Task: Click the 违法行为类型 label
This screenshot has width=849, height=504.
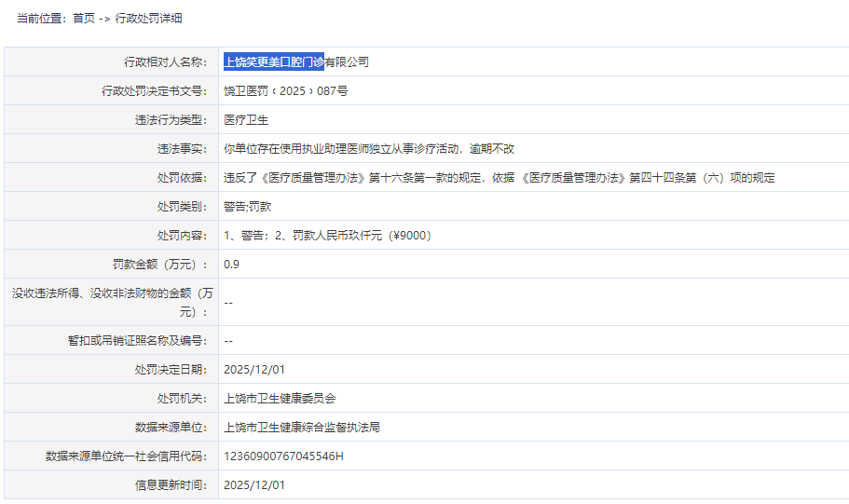Action: point(171,119)
